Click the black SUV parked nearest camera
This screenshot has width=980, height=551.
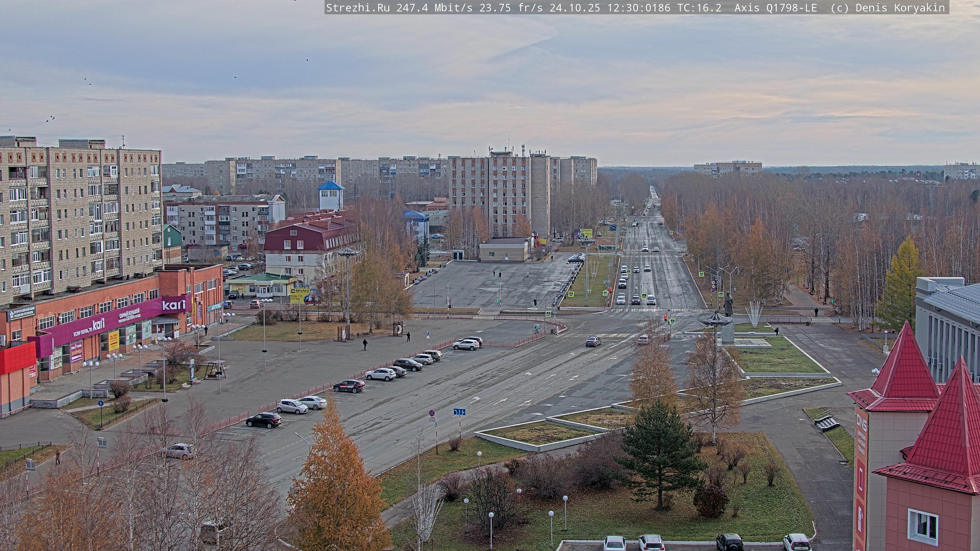coord(264,420)
